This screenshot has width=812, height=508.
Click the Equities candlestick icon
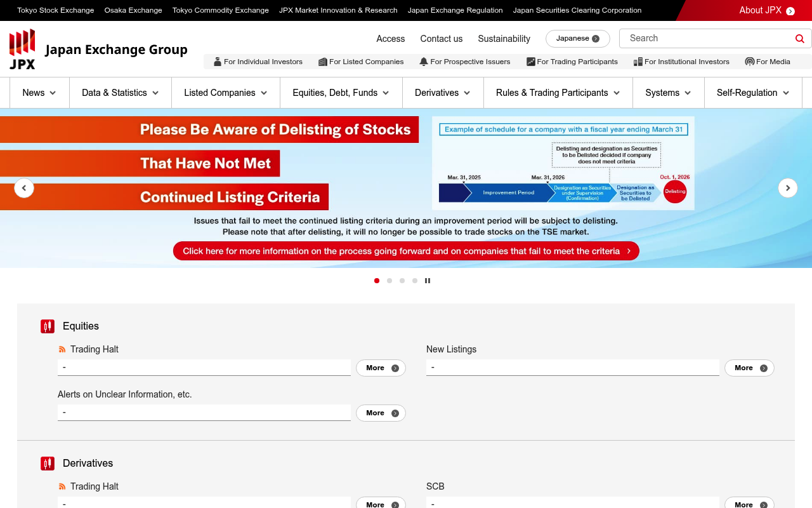(48, 326)
